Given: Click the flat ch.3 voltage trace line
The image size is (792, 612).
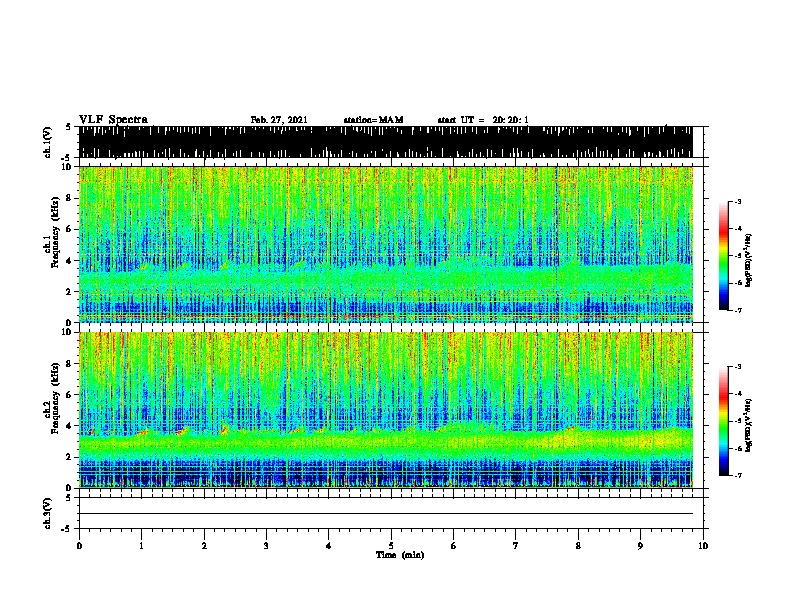Looking at the screenshot, I should pos(386,514).
